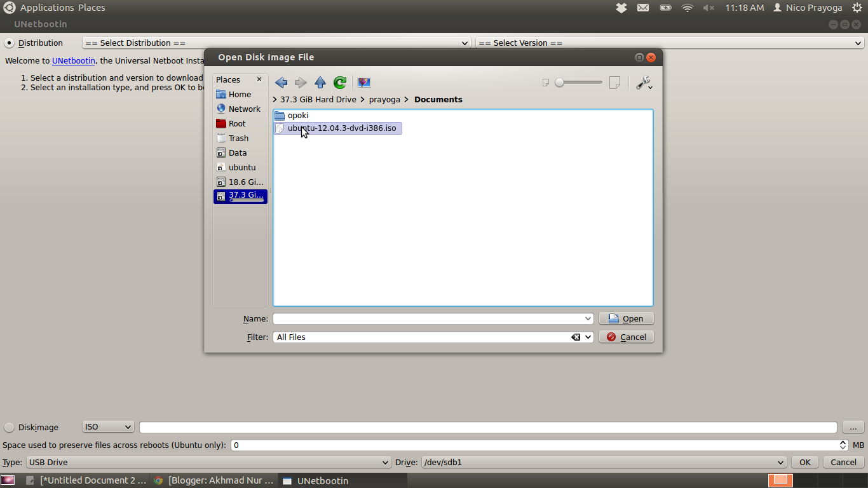Navigate up to parent folder

(x=320, y=83)
